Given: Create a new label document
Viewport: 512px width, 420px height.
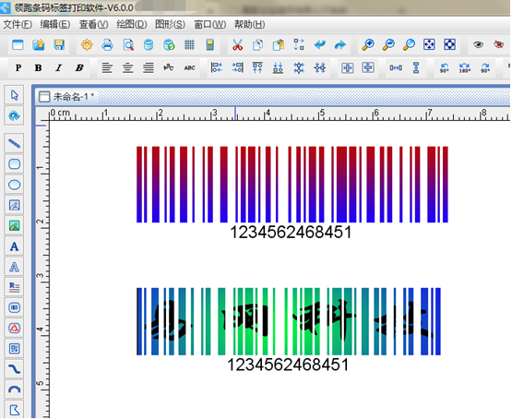Looking at the screenshot, I should (18, 44).
